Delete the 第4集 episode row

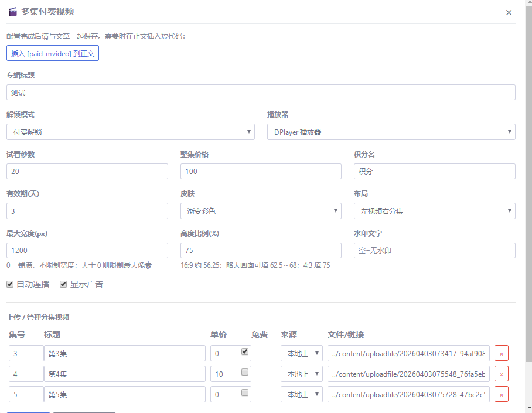[x=501, y=374]
